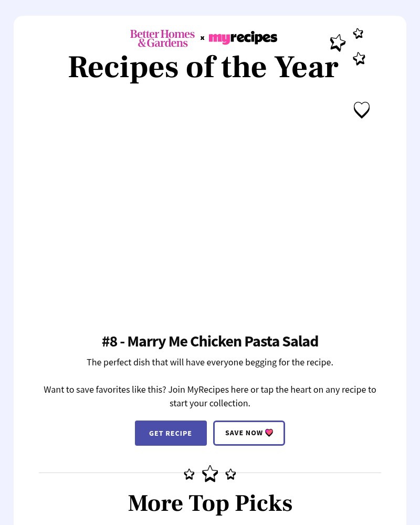This screenshot has width=420, height=525.
Task: Click the Recipes of the Year heading
Action: pyautogui.click(x=203, y=67)
